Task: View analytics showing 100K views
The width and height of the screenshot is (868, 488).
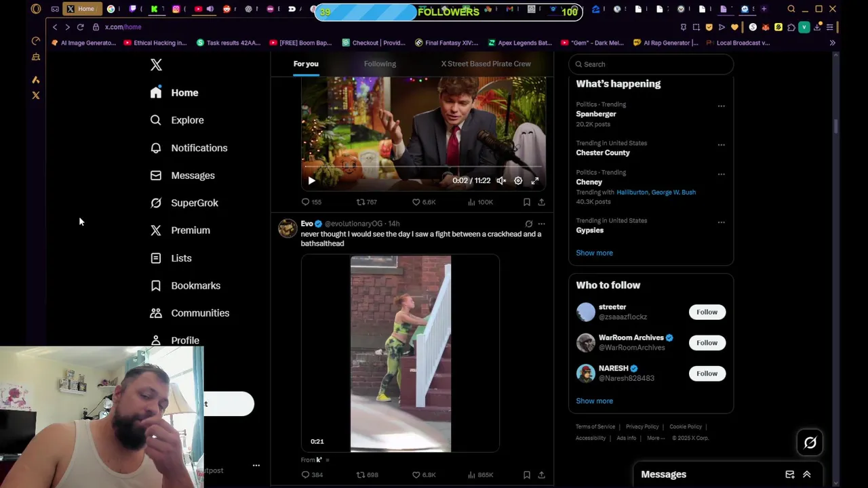Action: click(x=480, y=202)
